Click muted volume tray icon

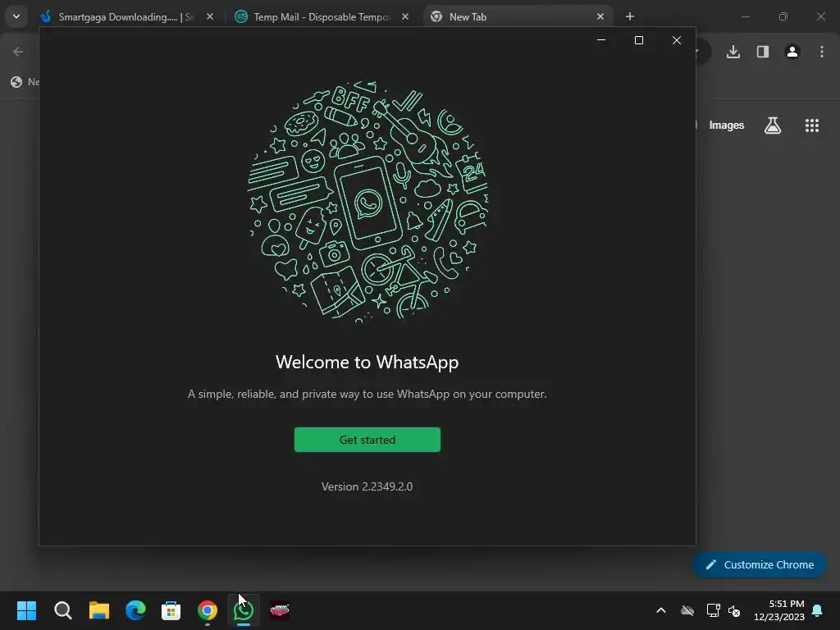point(734,610)
